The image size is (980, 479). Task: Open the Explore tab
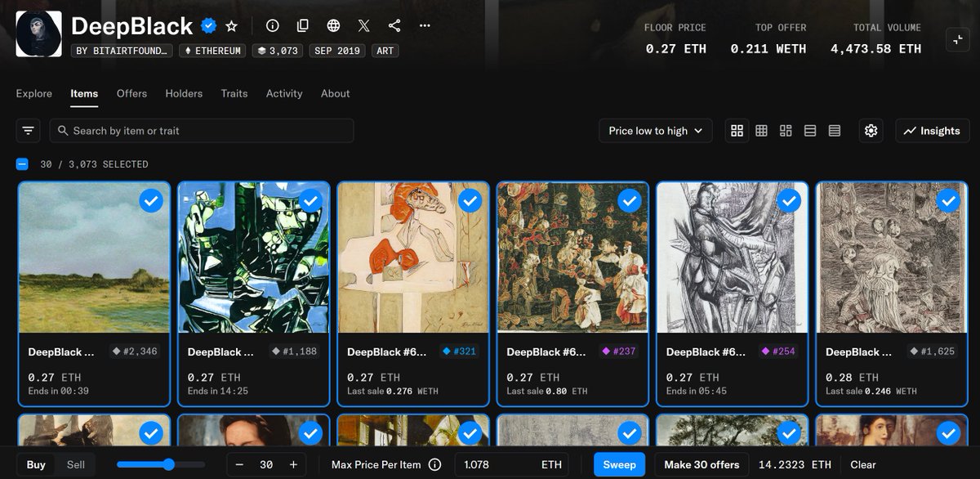coord(34,94)
